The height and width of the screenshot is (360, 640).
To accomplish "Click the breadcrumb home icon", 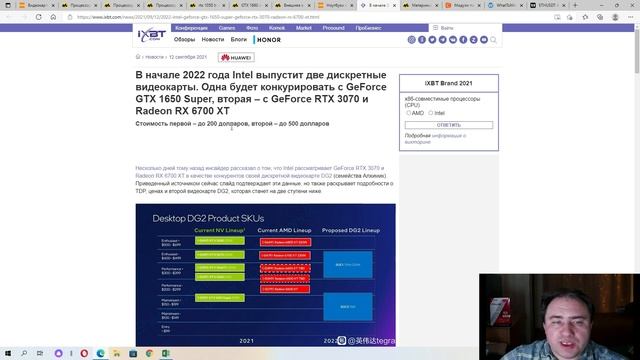I will (138, 57).
